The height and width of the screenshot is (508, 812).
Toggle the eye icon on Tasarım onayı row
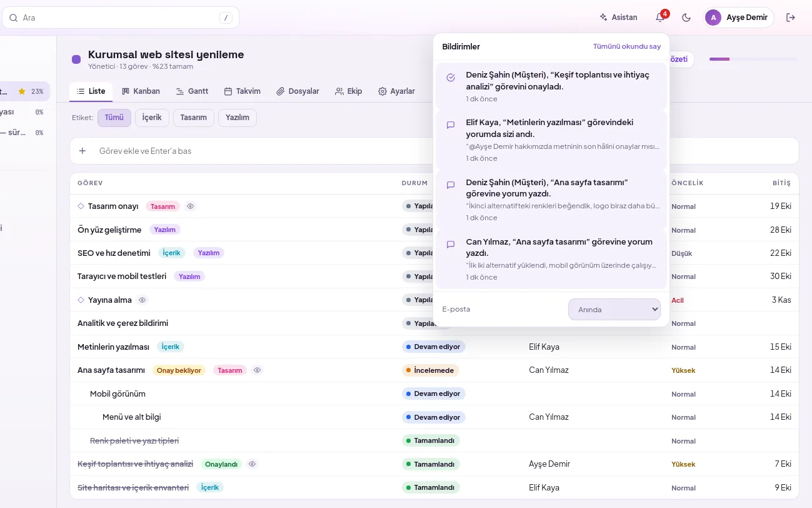click(x=191, y=206)
